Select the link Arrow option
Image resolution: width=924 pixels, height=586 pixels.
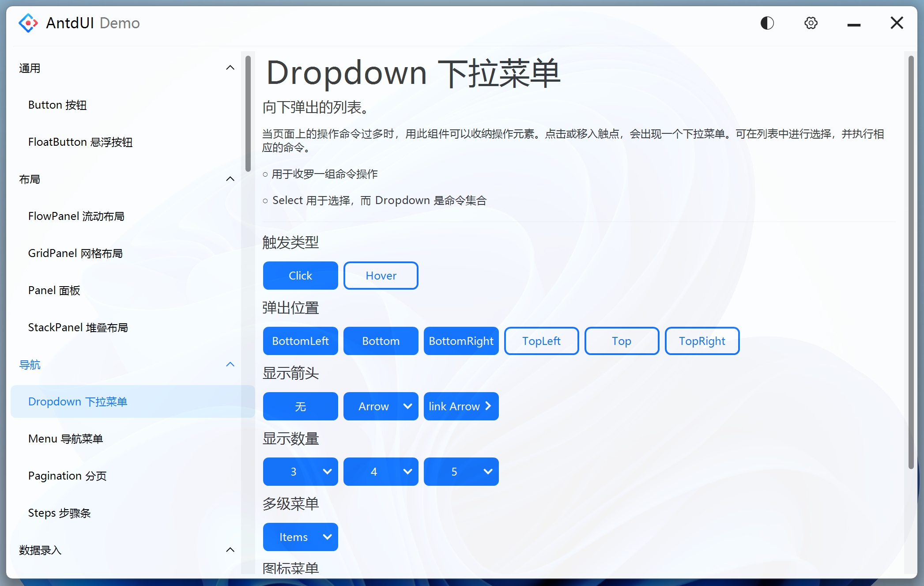461,406
